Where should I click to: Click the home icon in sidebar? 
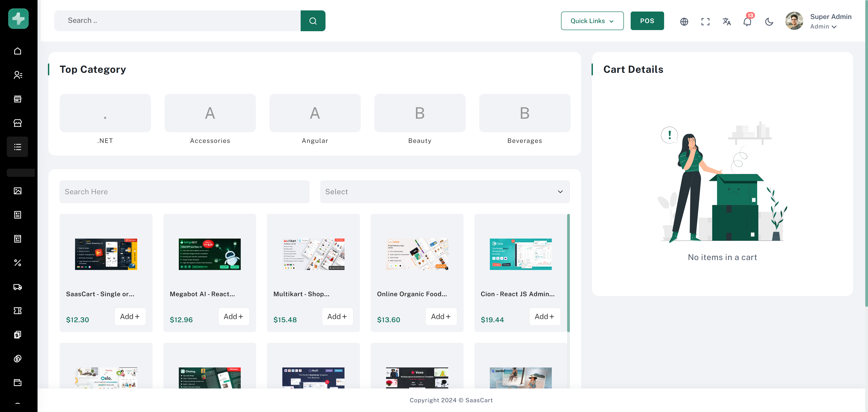tap(18, 51)
